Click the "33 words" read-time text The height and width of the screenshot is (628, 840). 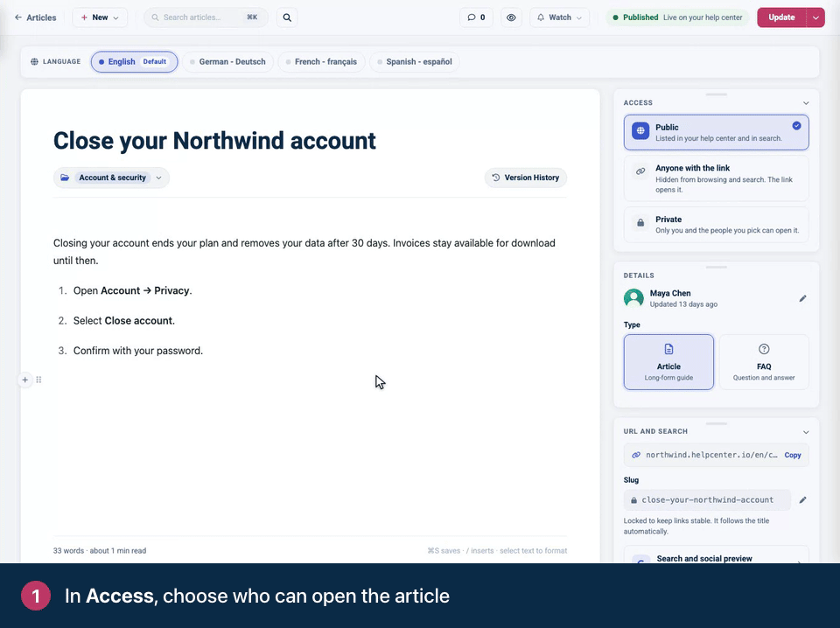point(100,550)
